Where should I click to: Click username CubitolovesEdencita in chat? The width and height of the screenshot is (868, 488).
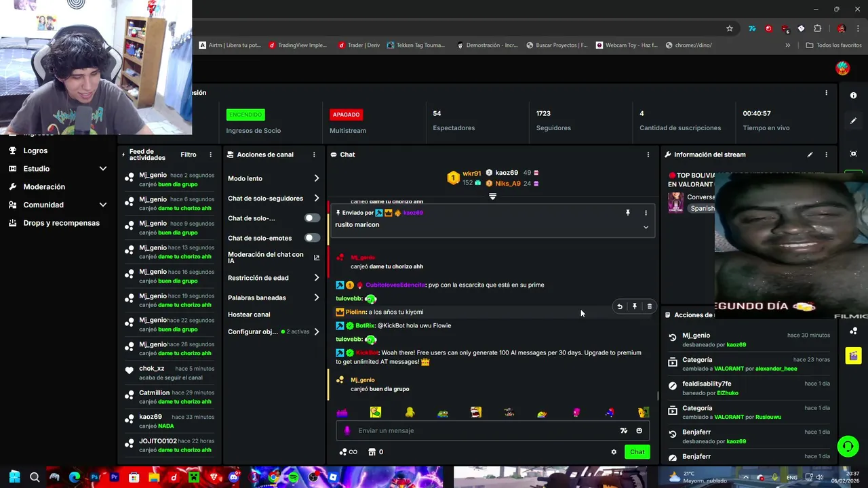395,285
